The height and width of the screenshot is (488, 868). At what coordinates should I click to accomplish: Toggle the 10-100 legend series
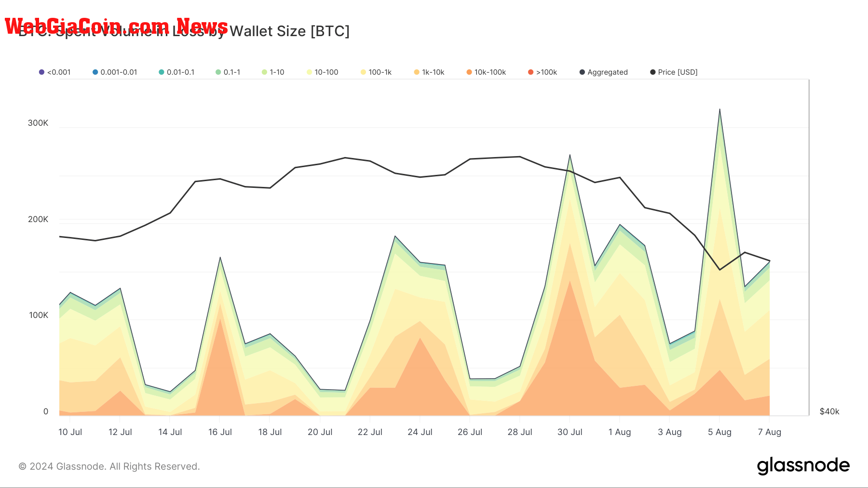point(323,72)
